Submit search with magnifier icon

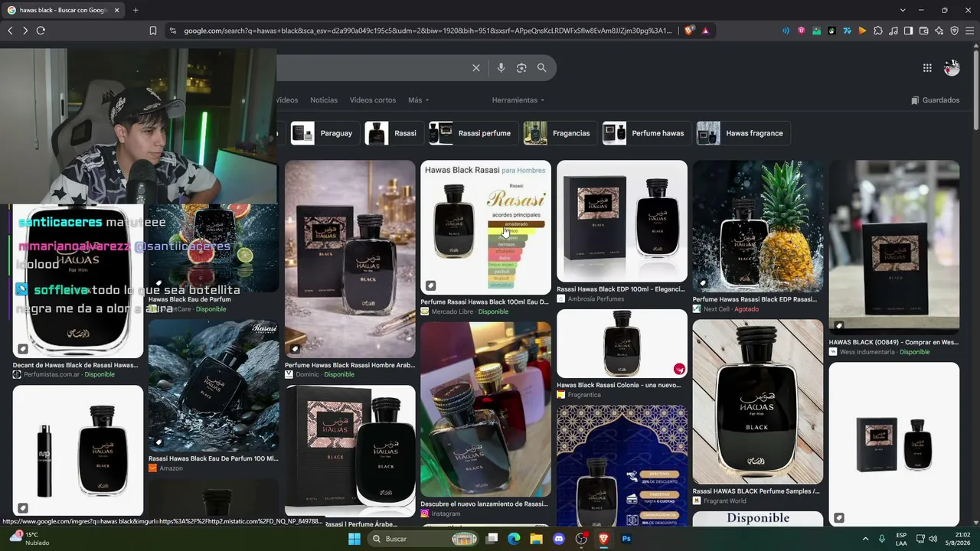point(542,68)
